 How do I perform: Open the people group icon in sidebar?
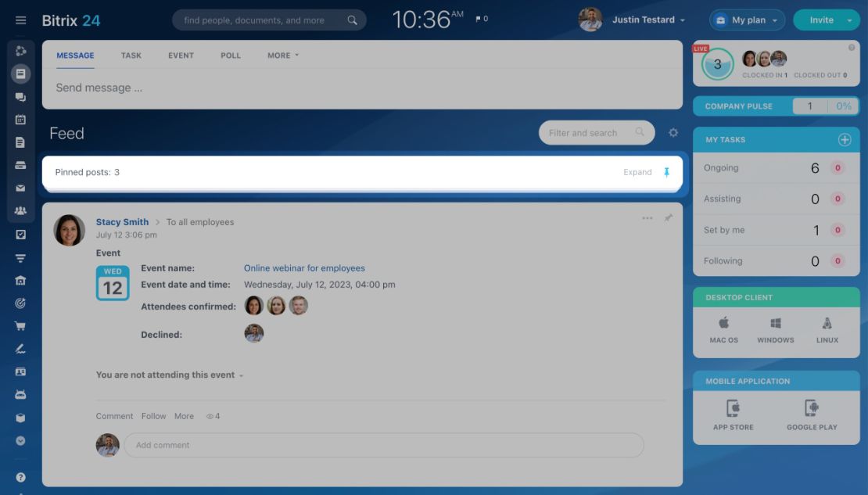pos(20,211)
